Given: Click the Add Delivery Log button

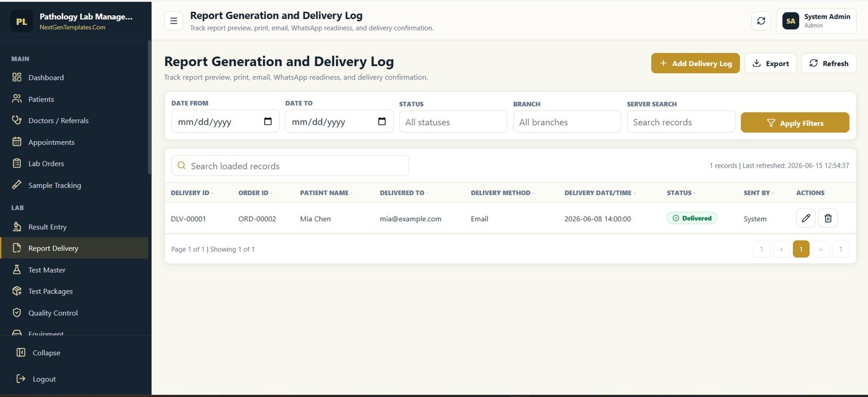Looking at the screenshot, I should click(x=695, y=63).
